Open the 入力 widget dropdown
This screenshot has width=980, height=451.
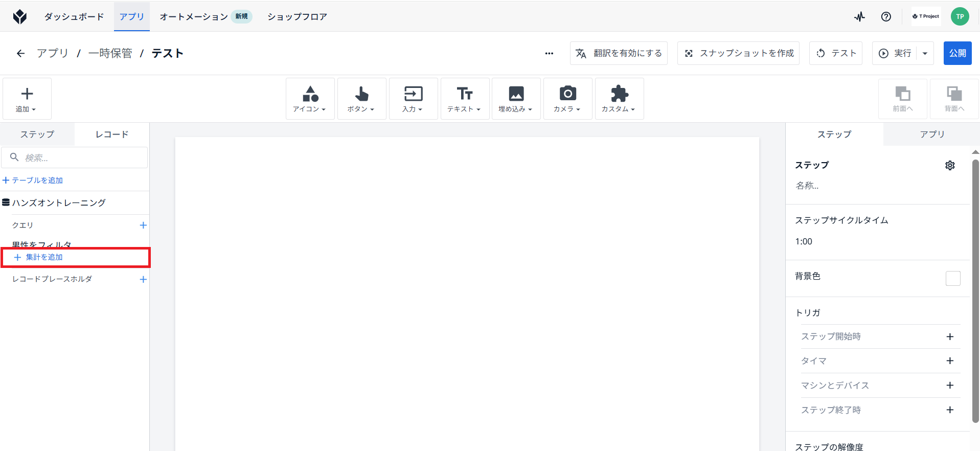(414, 99)
